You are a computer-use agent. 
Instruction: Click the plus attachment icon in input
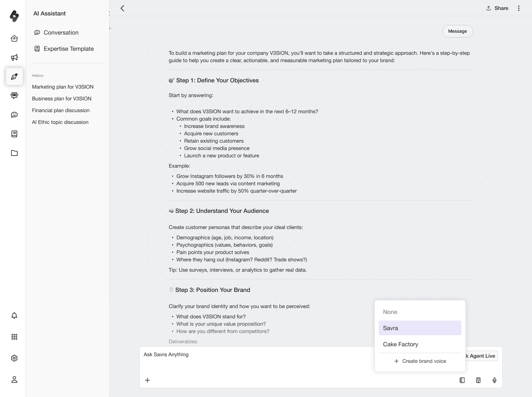(147, 380)
